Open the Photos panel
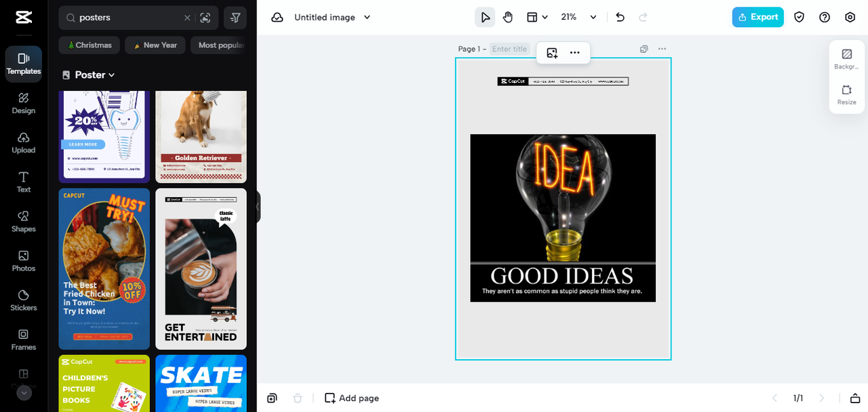 click(x=24, y=261)
